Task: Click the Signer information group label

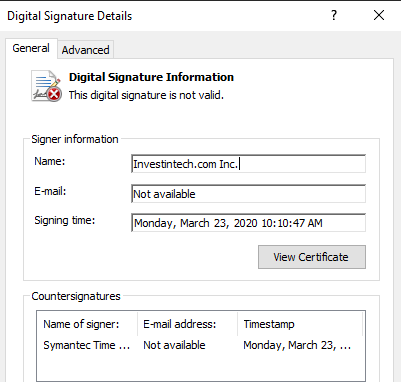Action: click(75, 139)
